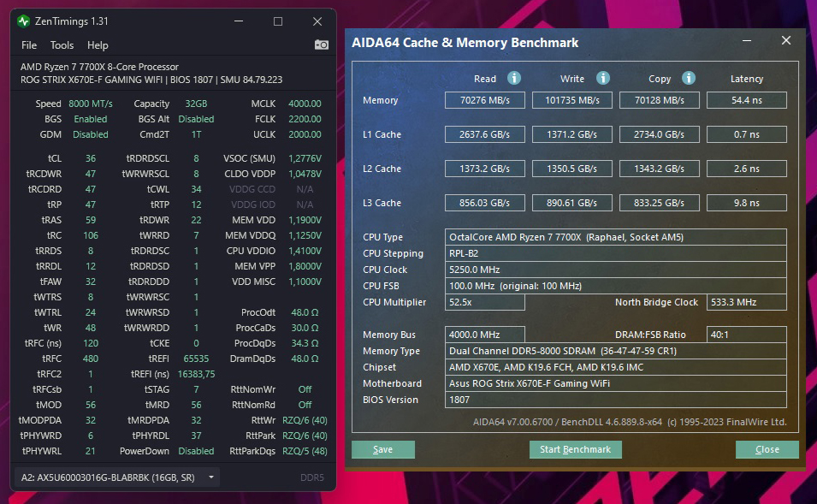Click the Motherboard field Asus ROG Strix
The width and height of the screenshot is (817, 504).
(616, 383)
